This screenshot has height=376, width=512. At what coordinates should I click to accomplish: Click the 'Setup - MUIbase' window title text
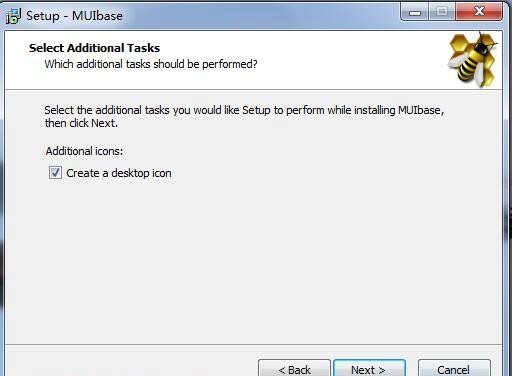74,16
